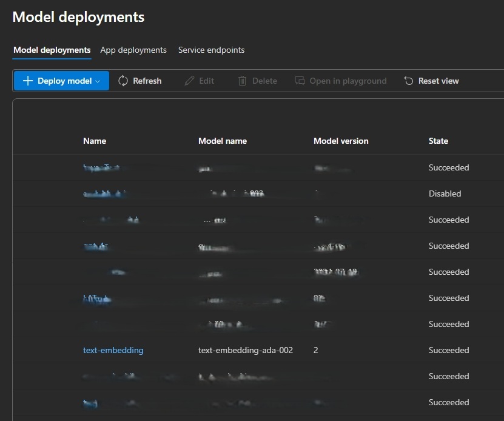Switch to the App deployments tab
The width and height of the screenshot is (504, 421).
click(133, 50)
